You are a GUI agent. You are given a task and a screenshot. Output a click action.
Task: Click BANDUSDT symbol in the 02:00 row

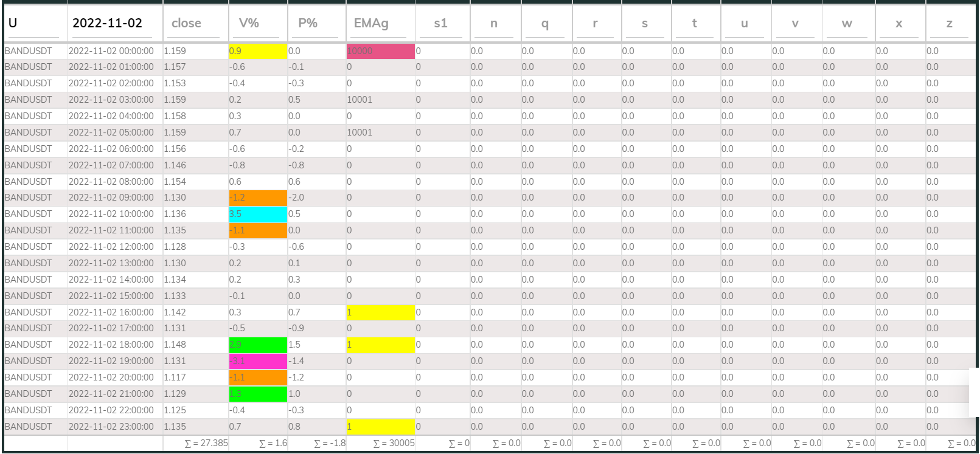[x=35, y=83]
